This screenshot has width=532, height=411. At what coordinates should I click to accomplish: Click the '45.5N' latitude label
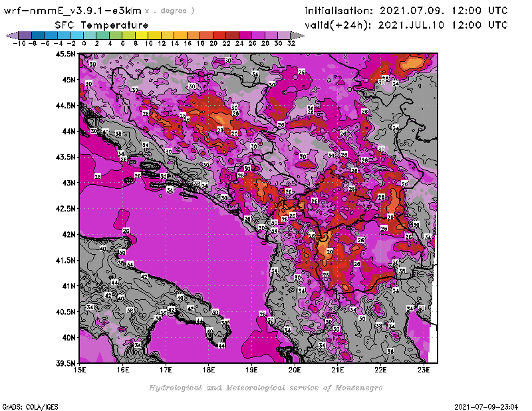coord(65,54)
